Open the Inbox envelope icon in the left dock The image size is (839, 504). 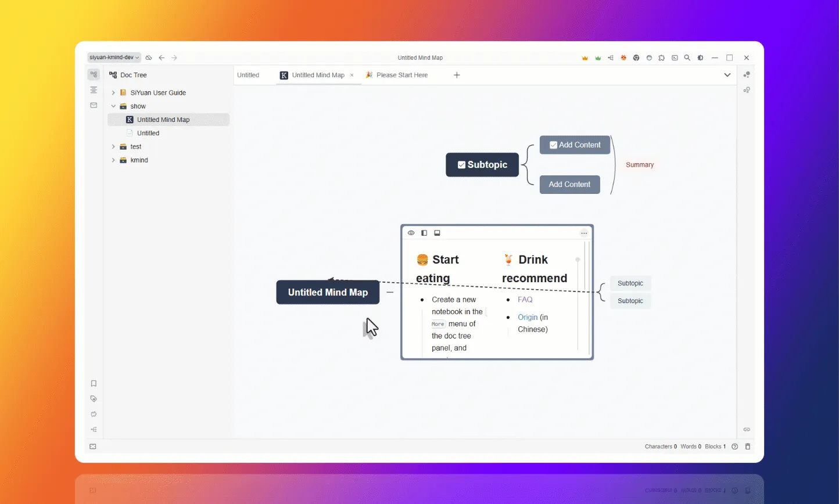[x=94, y=105]
